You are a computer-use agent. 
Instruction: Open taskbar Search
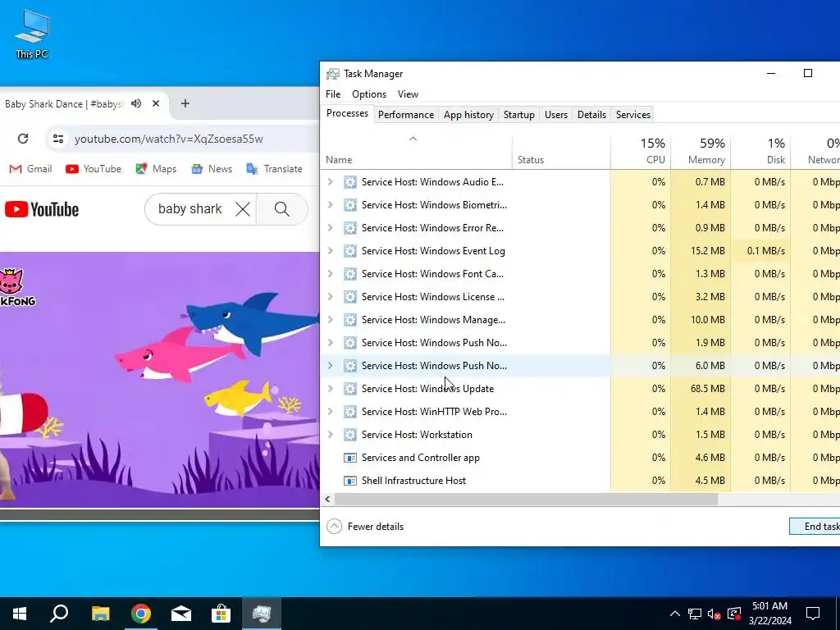[x=59, y=614]
